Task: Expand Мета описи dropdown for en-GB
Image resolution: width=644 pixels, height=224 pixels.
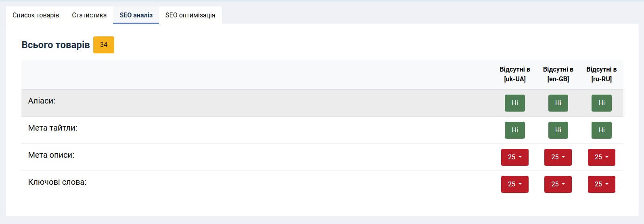Action: (558, 157)
